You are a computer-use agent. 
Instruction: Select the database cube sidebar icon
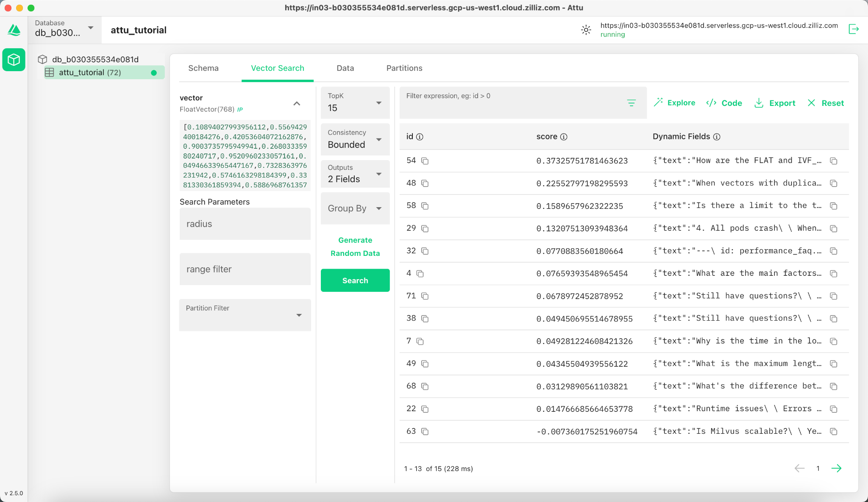14,60
